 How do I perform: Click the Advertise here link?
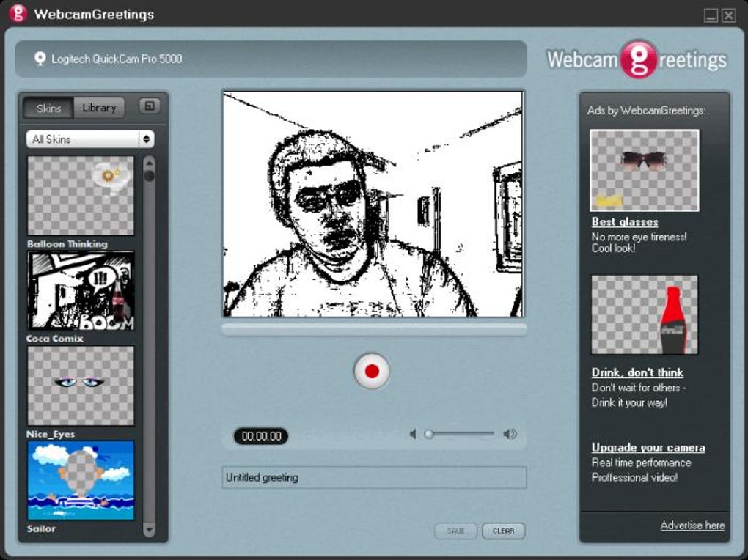[692, 525]
